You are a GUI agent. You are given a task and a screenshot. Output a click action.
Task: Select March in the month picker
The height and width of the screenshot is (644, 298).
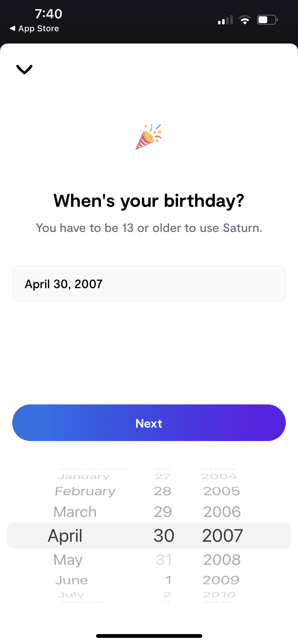click(75, 511)
